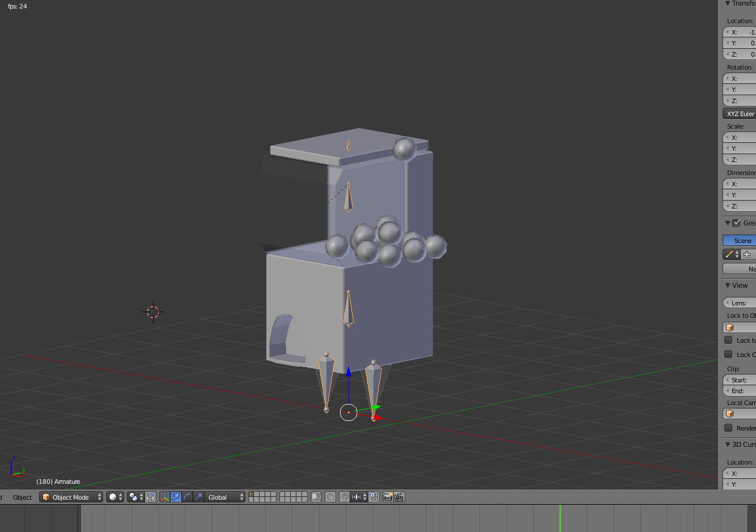Viewport: 756px width, 532px height.
Task: Toggle the Grease Pencil panel checkbox
Action: pos(736,223)
